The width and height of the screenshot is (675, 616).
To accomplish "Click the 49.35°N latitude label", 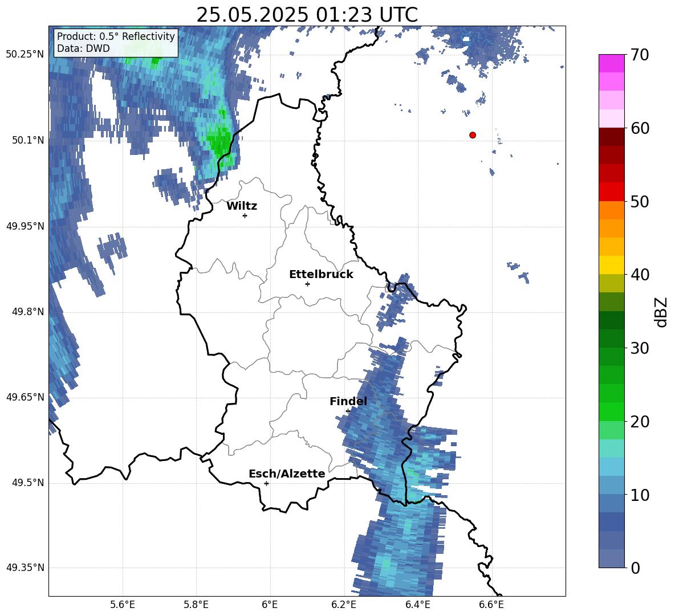I will tap(25, 568).
